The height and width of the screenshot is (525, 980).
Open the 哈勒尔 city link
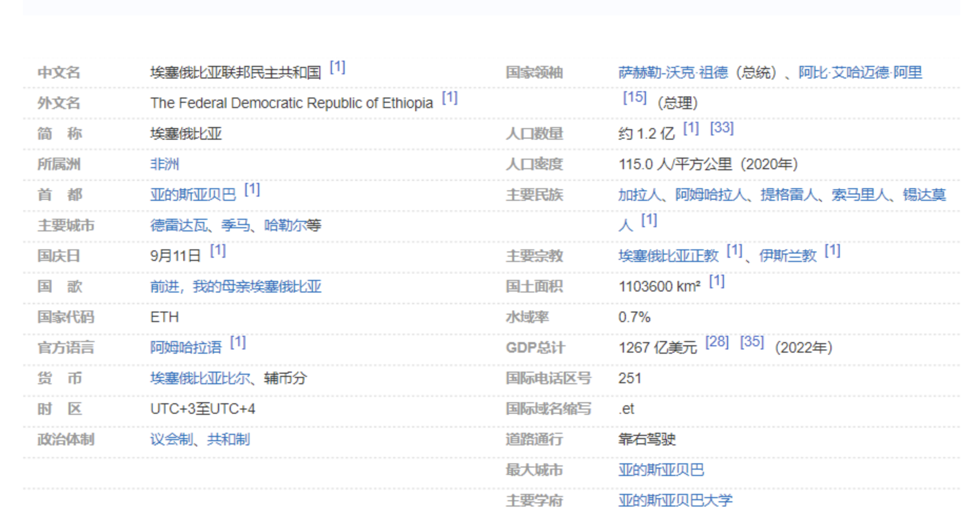[x=285, y=226]
